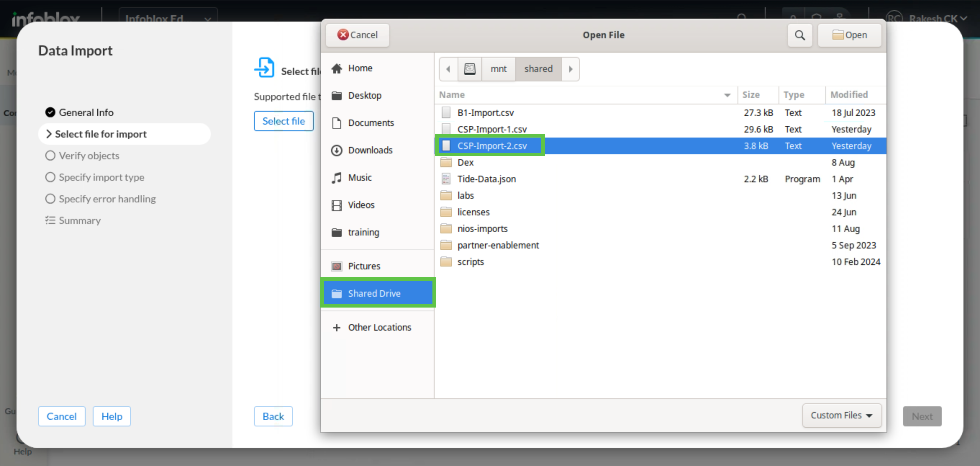Open Videos location in sidebar
980x466 pixels.
(360, 205)
